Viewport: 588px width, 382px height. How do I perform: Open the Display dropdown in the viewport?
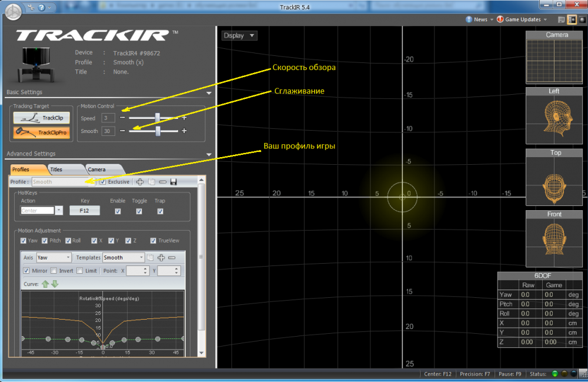[239, 35]
